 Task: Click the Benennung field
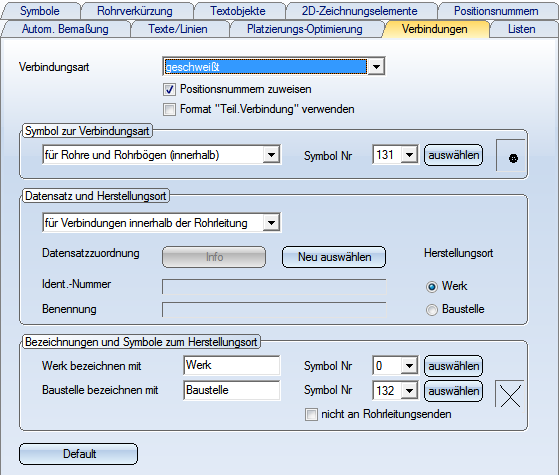(x=274, y=310)
